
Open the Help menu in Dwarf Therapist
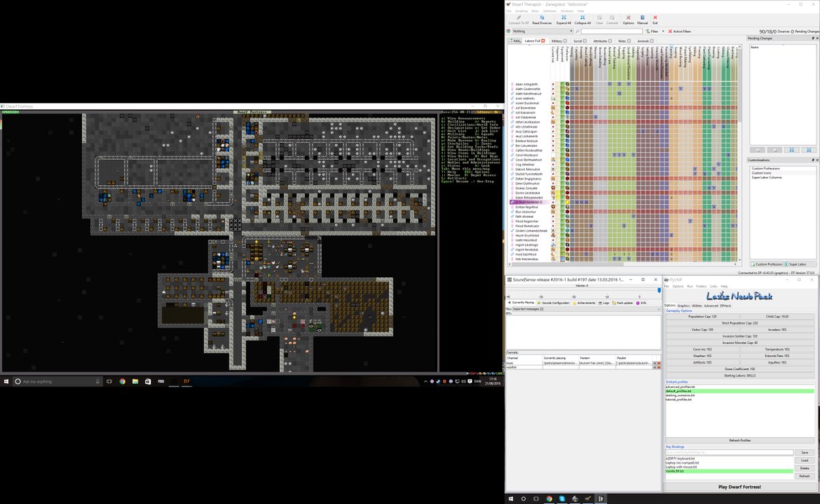click(x=581, y=11)
